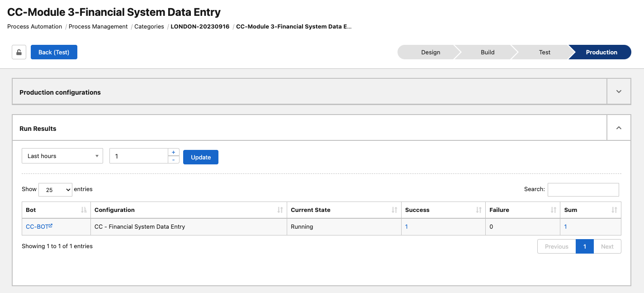Decrease hours value with minus stepper
This screenshot has height=293, width=644.
[174, 160]
